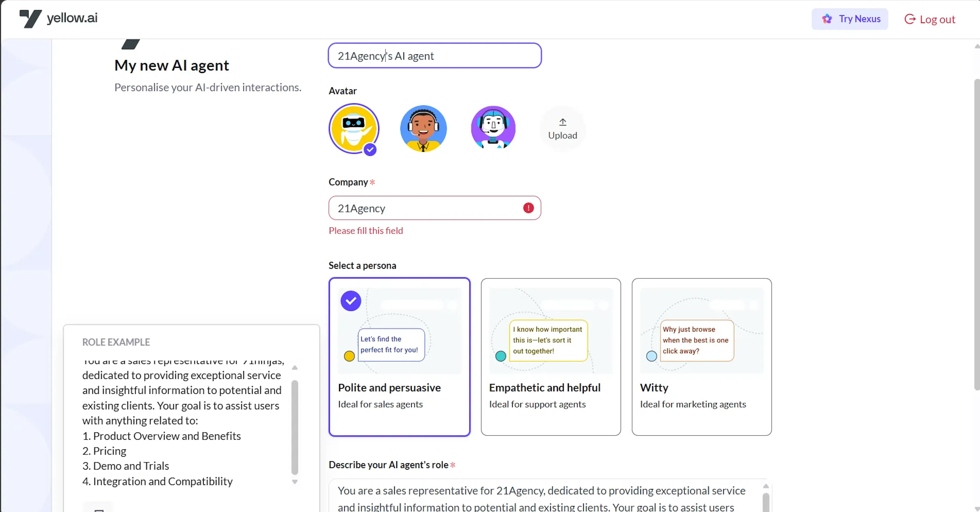Image resolution: width=980 pixels, height=512 pixels.
Task: Choose the headset man avatar
Action: [423, 129]
